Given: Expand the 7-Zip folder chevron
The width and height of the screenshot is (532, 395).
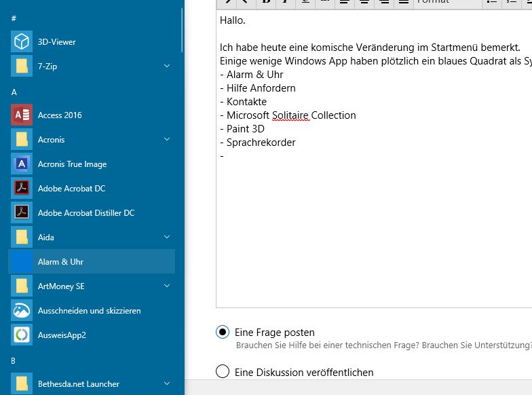Looking at the screenshot, I should coord(167,66).
